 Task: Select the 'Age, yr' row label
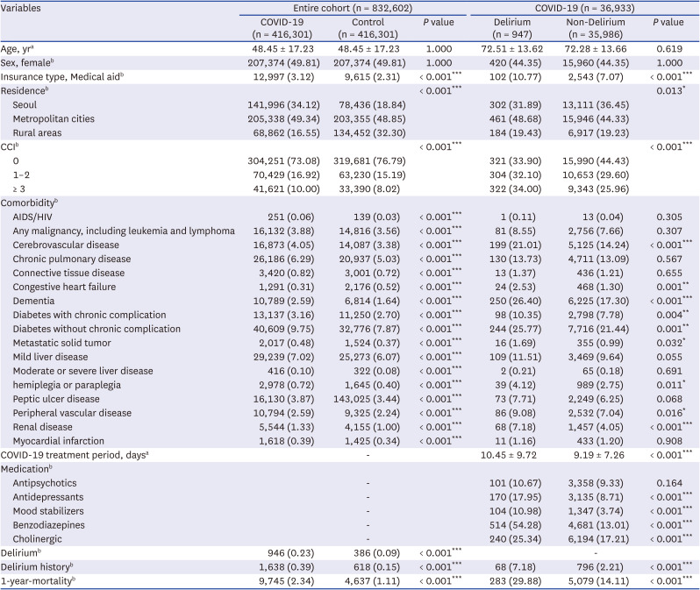tap(18, 49)
